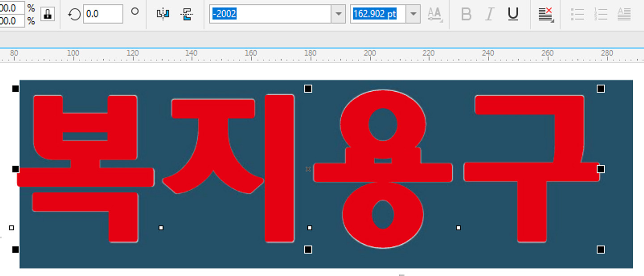Toggle Bold text formatting
The width and height of the screenshot is (644, 276).
coord(466,14)
